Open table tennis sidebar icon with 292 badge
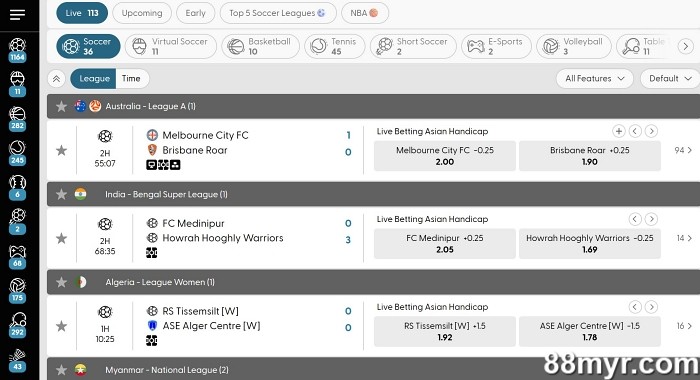700x380 pixels. coord(17,325)
